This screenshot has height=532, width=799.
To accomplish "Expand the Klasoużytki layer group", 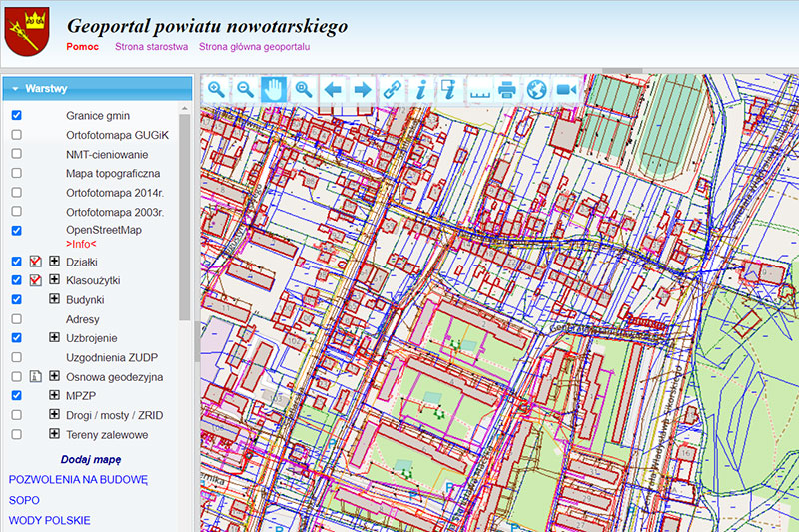I will (54, 279).
